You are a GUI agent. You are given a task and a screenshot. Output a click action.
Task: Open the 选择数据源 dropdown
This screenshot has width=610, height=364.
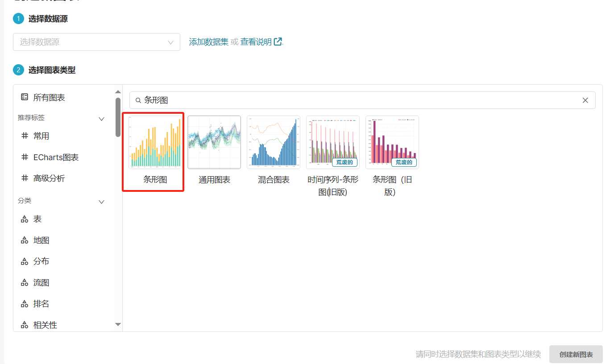click(x=96, y=42)
